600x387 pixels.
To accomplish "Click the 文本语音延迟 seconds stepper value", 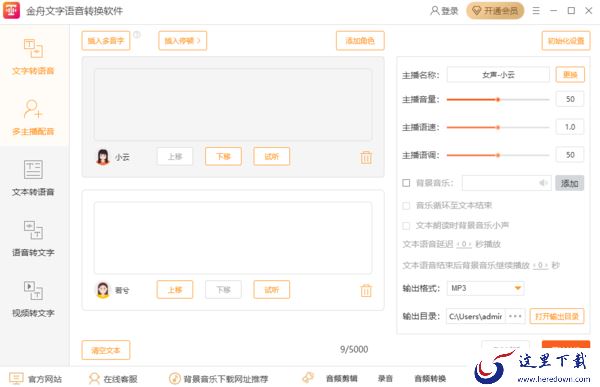I will [464, 244].
